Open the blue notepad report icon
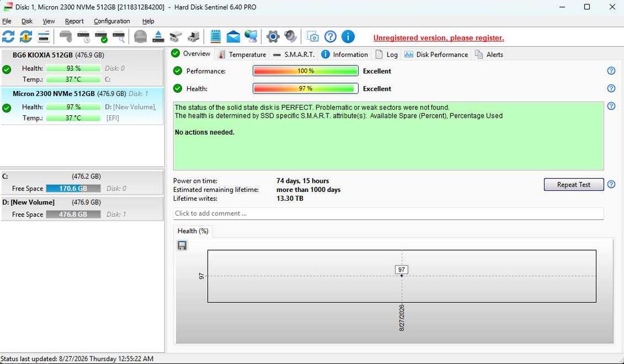This screenshot has height=364, width=624. click(x=215, y=37)
